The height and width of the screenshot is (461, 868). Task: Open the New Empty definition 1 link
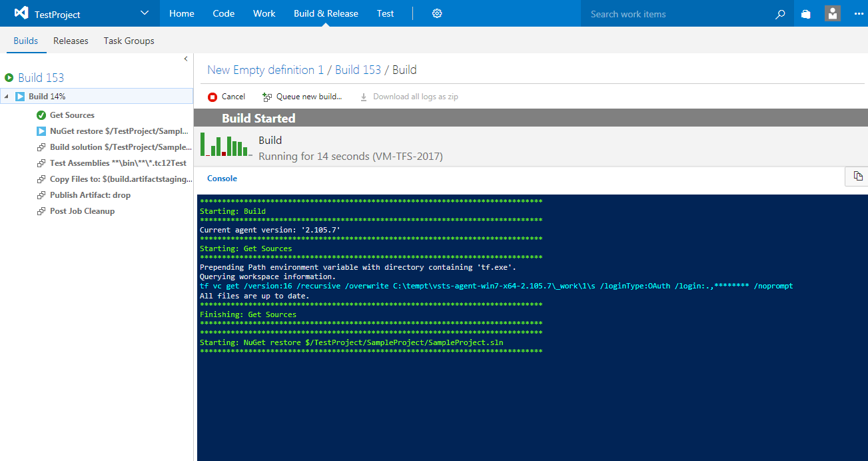[265, 70]
